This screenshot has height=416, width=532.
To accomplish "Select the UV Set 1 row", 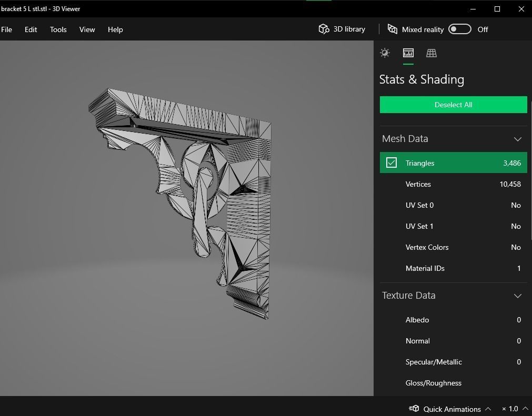I will [453, 226].
